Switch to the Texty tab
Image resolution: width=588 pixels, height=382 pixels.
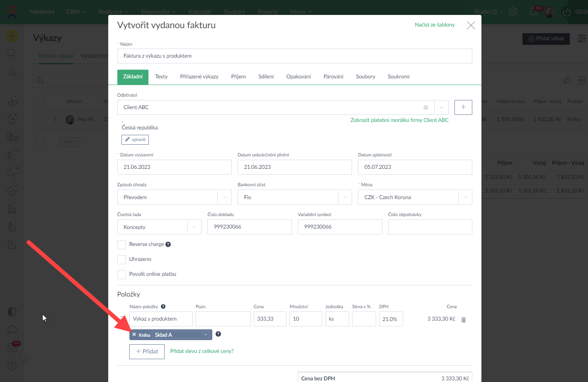point(161,76)
